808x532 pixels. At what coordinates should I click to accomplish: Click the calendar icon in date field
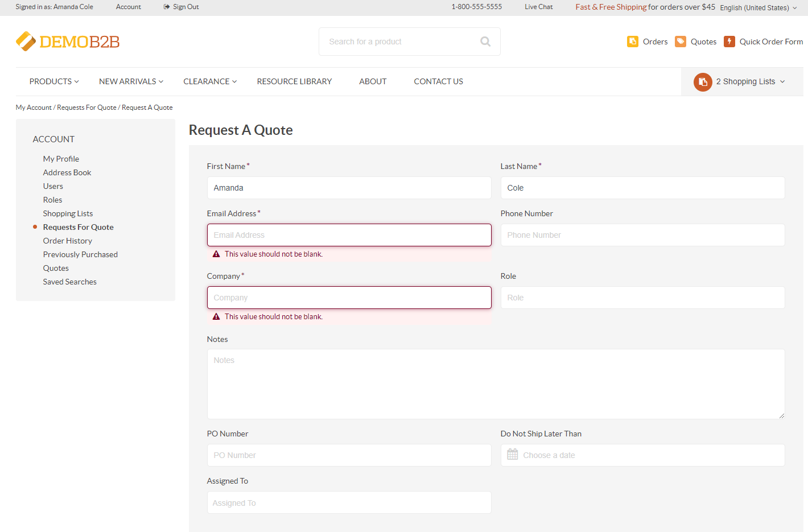[513, 455]
